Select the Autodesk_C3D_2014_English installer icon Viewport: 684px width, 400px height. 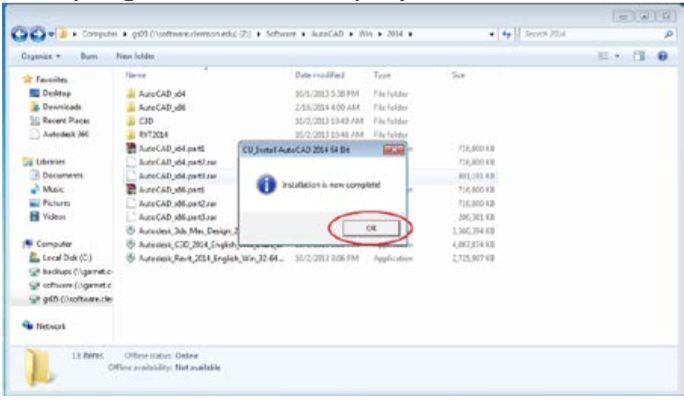[130, 244]
